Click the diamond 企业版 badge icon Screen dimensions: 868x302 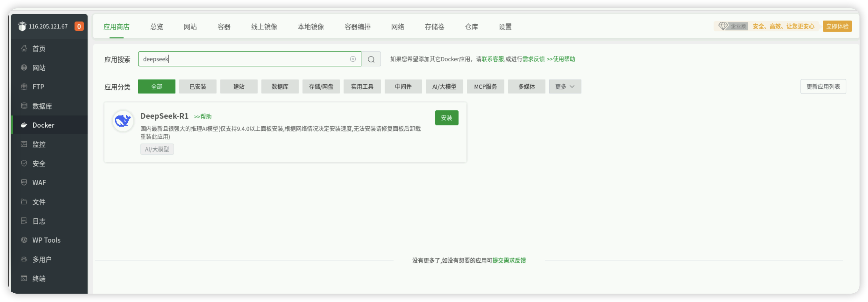pyautogui.click(x=723, y=26)
